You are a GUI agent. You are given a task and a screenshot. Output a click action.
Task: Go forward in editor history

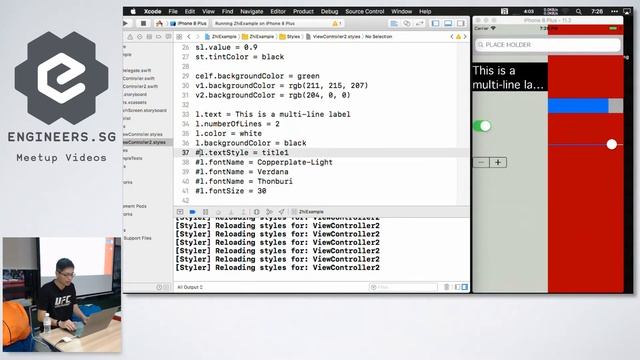[198, 37]
